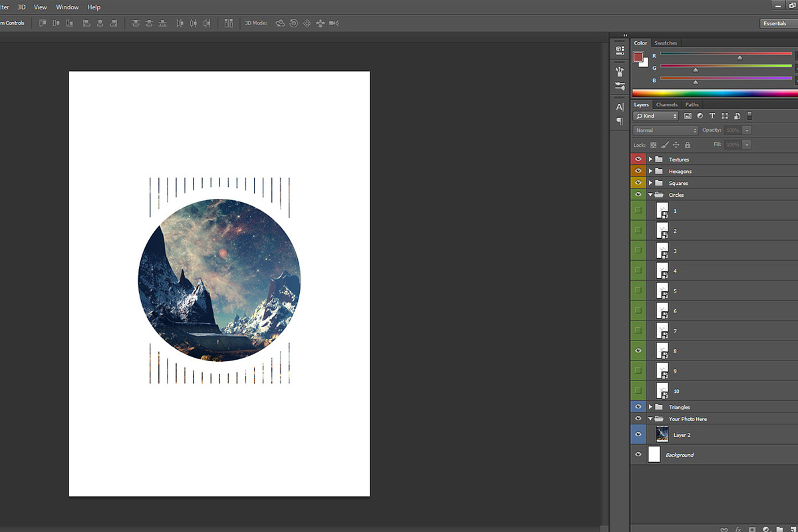Expand the Hexagons layer group

(650, 172)
